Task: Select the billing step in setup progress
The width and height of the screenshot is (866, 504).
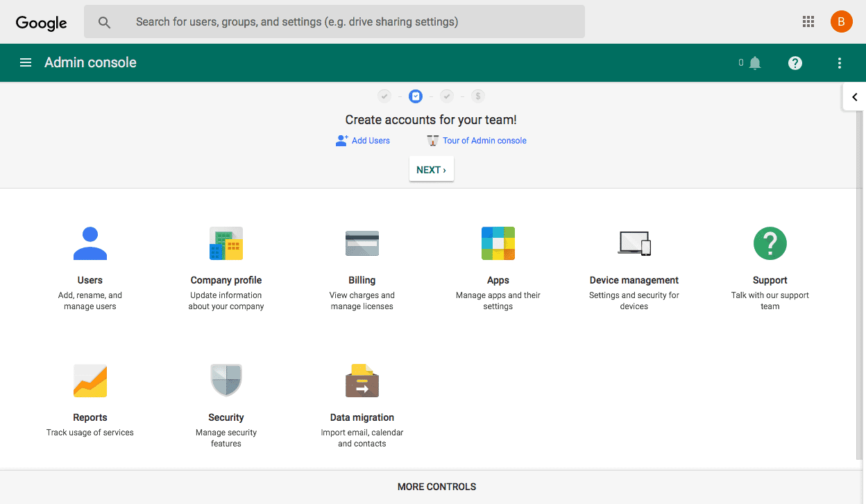Action: pos(478,96)
